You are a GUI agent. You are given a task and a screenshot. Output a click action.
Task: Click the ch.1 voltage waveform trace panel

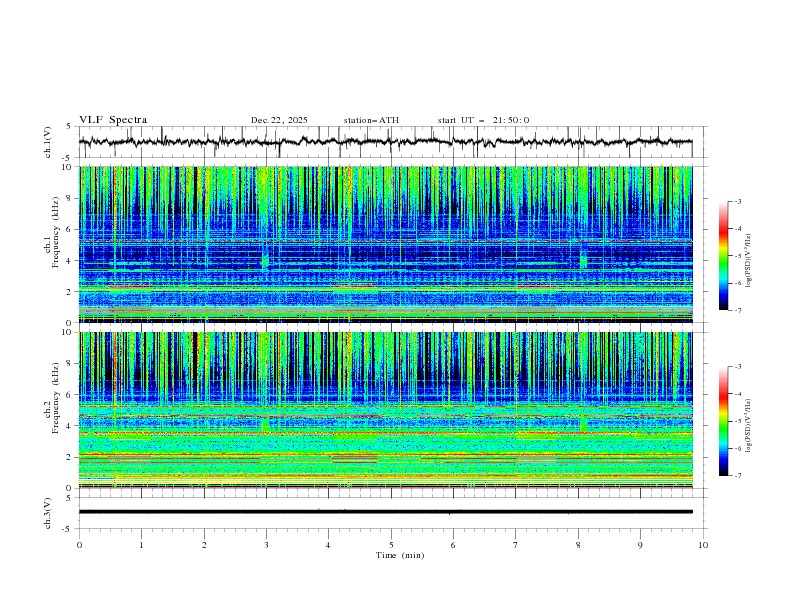(x=390, y=142)
